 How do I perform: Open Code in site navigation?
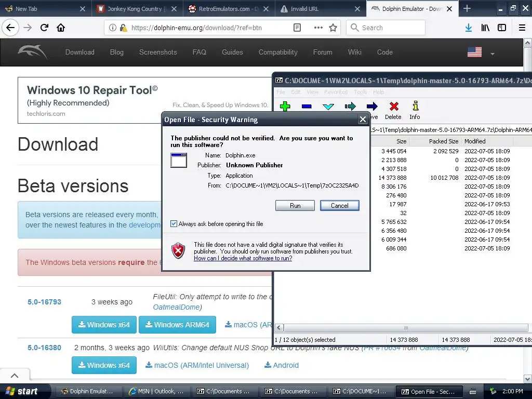pos(385,52)
